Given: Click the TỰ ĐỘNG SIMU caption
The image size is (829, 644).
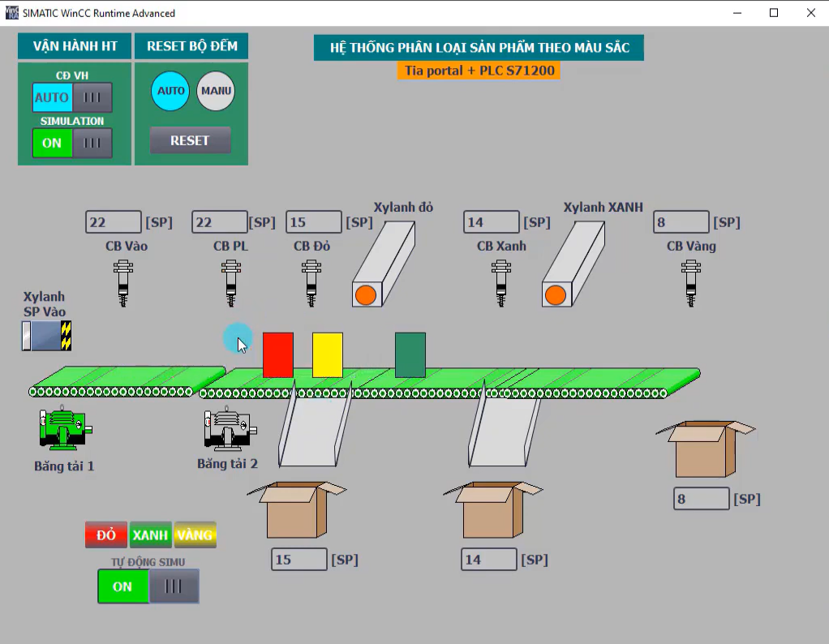Looking at the screenshot, I should [148, 561].
